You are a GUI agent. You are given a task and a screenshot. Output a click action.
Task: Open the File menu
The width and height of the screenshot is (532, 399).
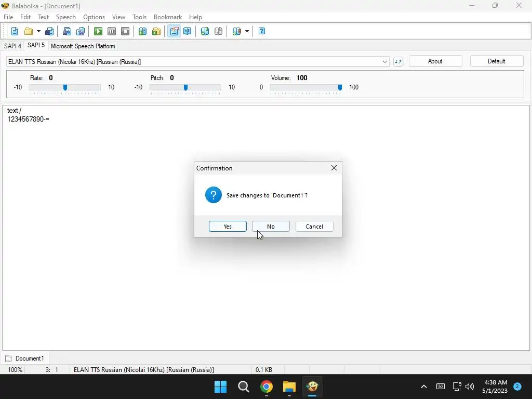[8, 17]
